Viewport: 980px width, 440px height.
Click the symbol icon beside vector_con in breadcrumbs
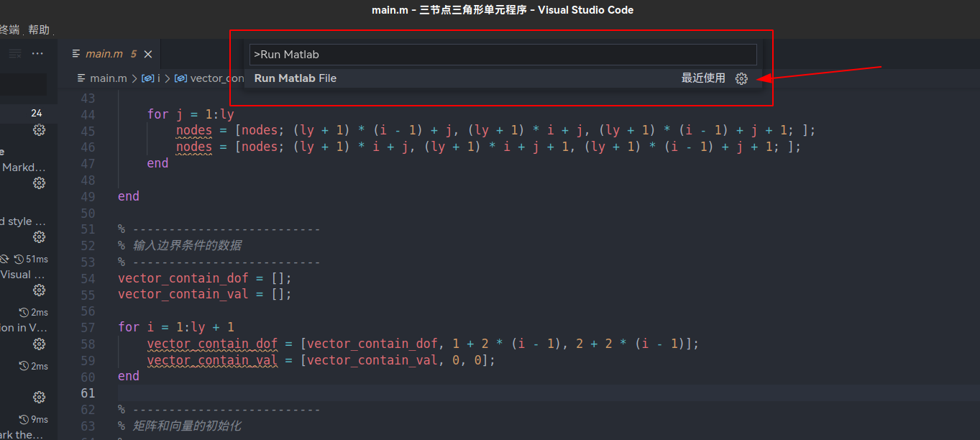point(182,78)
